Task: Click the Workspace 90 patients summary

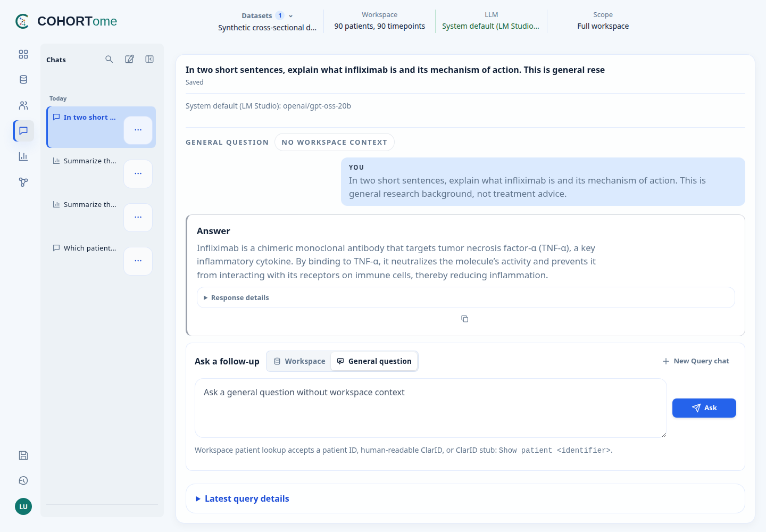Action: (x=380, y=21)
